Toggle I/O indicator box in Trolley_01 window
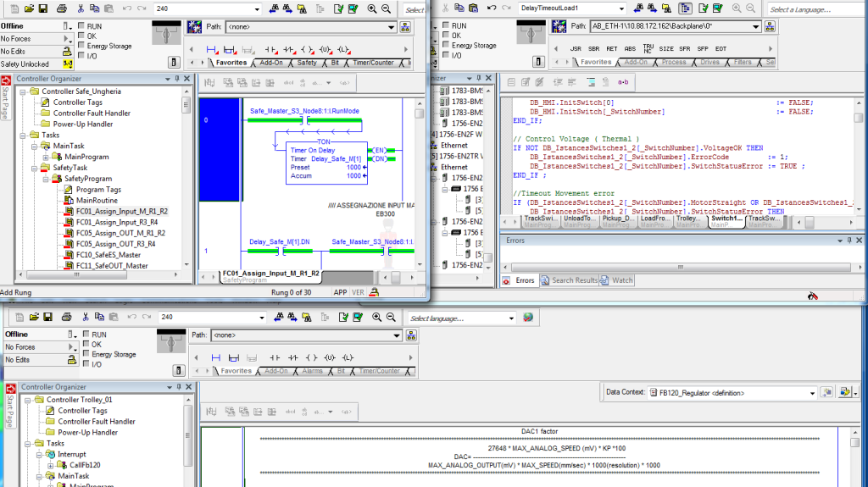The image size is (868, 487). coord(86,363)
